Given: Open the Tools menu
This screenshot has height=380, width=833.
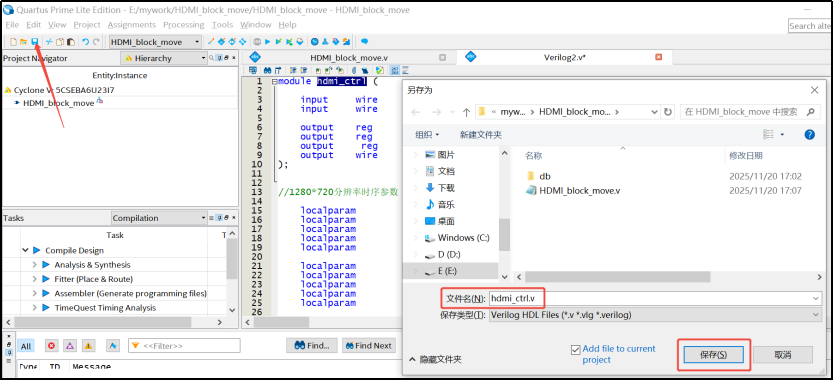Looking at the screenshot, I should pos(222,24).
